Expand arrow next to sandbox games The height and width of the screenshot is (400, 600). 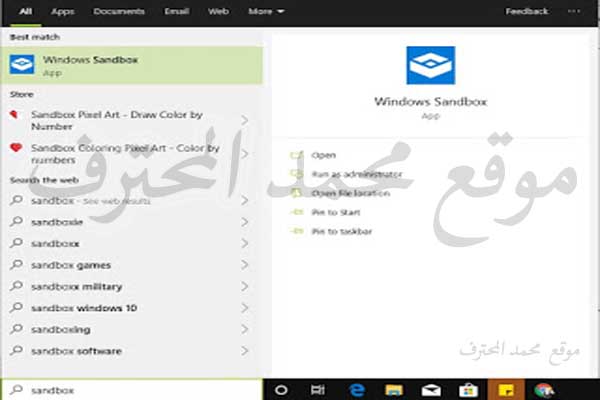point(245,265)
